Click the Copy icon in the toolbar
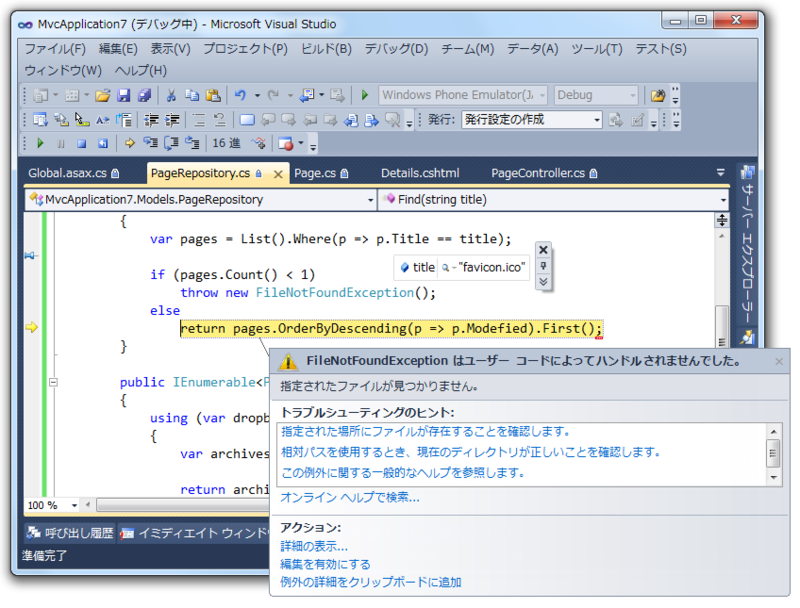The width and height of the screenshot is (800, 608). point(192,95)
